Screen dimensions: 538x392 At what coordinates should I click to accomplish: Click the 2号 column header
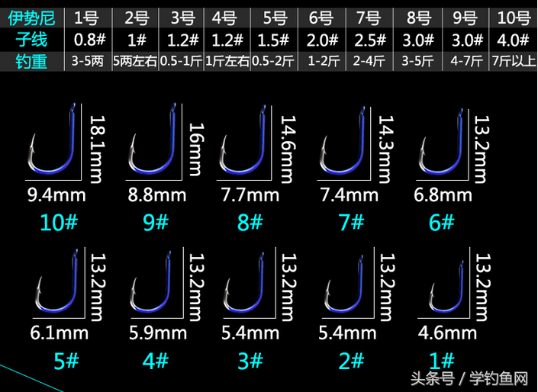(x=137, y=18)
